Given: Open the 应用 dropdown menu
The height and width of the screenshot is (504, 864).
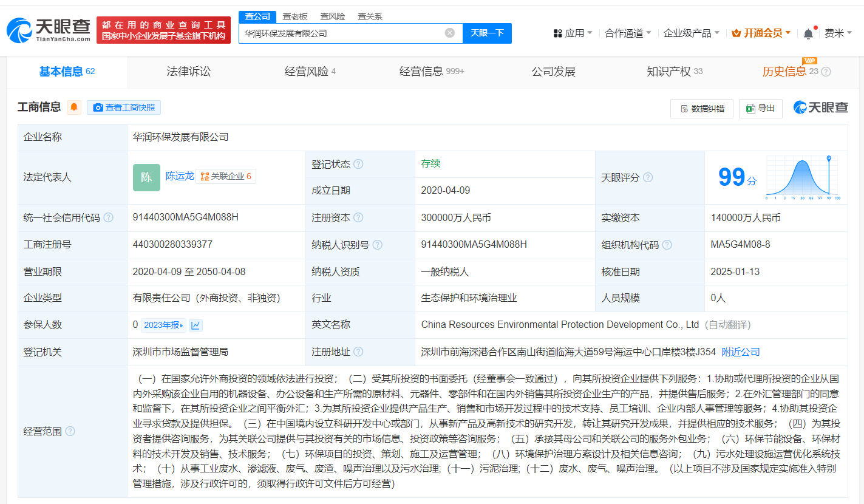Looking at the screenshot, I should coord(573,33).
